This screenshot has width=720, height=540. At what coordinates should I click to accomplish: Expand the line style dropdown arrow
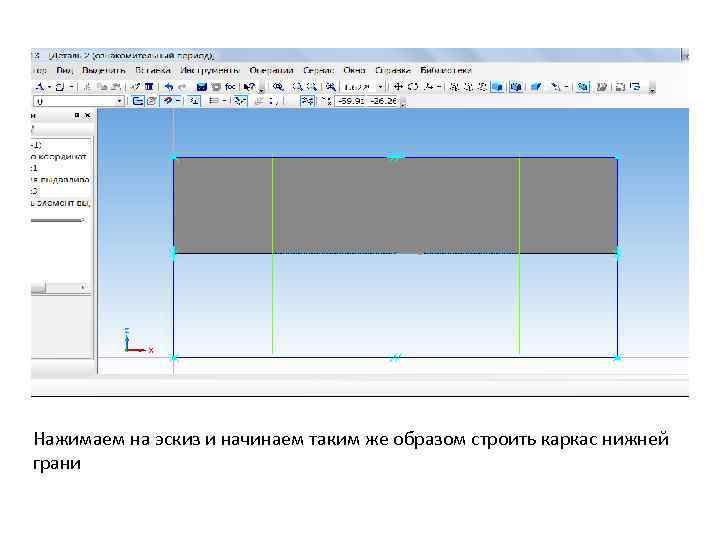[224, 101]
